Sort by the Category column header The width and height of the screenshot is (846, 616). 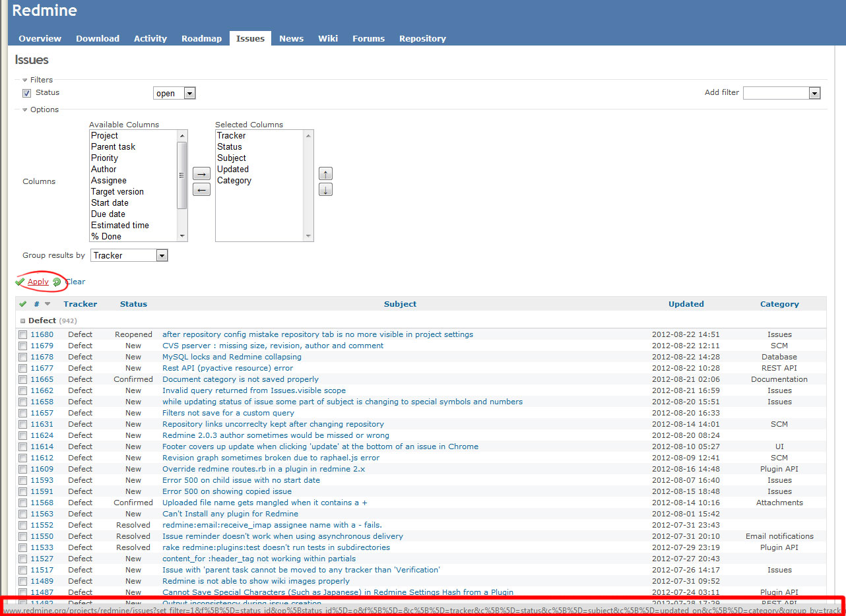click(779, 304)
